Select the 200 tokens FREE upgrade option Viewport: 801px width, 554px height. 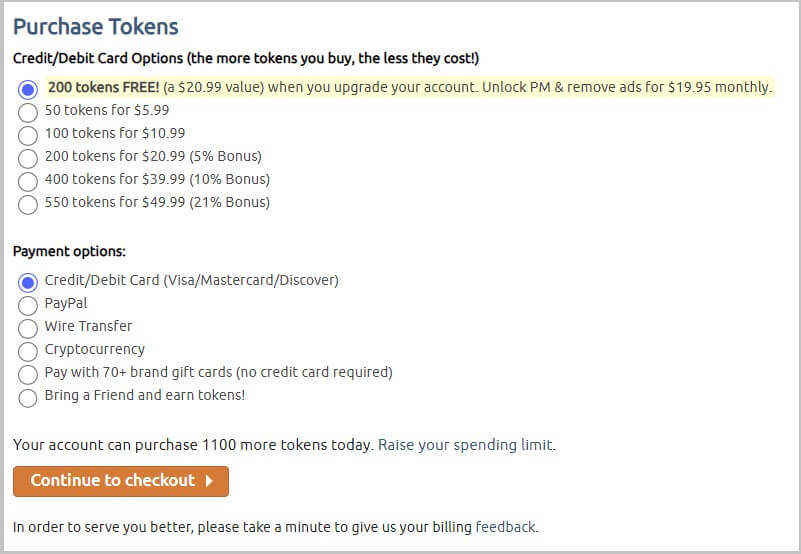point(28,89)
